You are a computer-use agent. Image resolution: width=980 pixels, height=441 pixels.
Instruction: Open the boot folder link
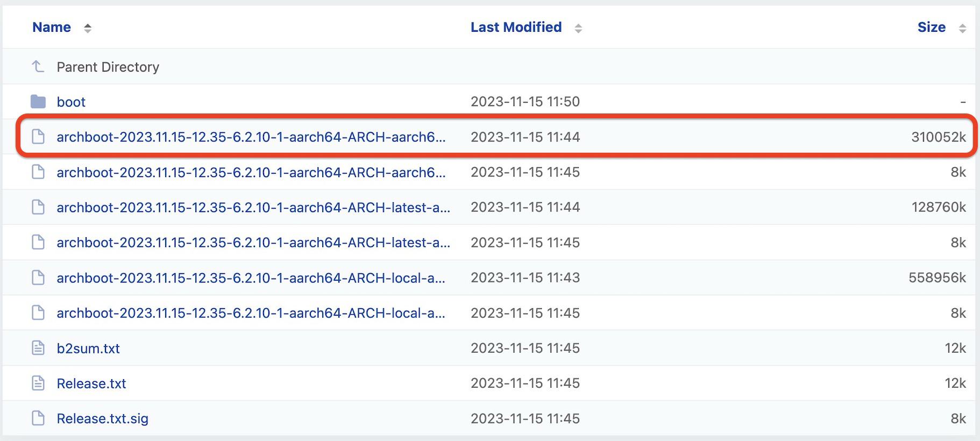click(71, 102)
